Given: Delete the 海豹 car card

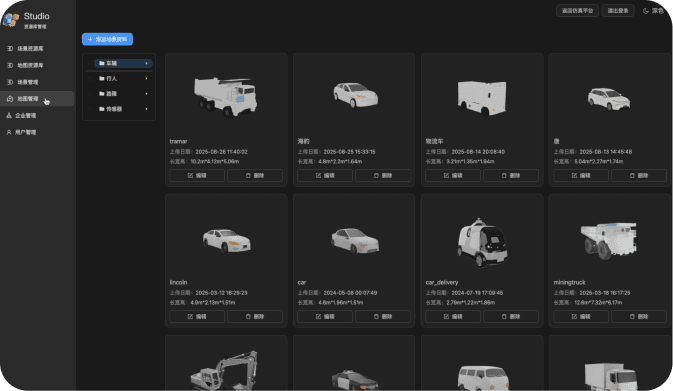Looking at the screenshot, I should 383,176.
